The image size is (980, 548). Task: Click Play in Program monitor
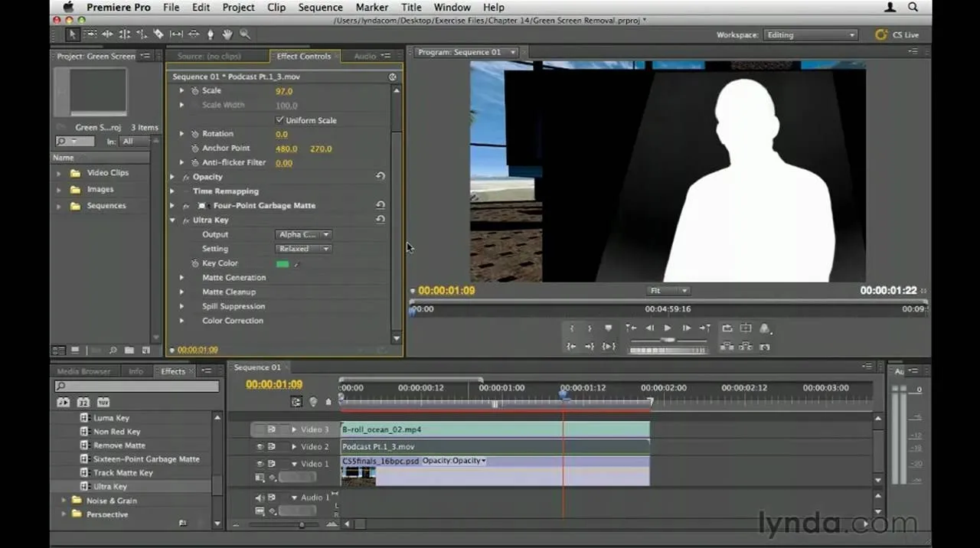tap(668, 328)
